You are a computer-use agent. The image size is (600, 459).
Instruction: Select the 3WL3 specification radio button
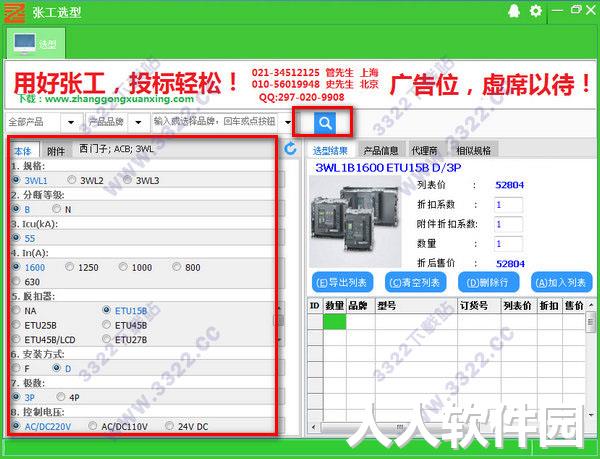[128, 179]
